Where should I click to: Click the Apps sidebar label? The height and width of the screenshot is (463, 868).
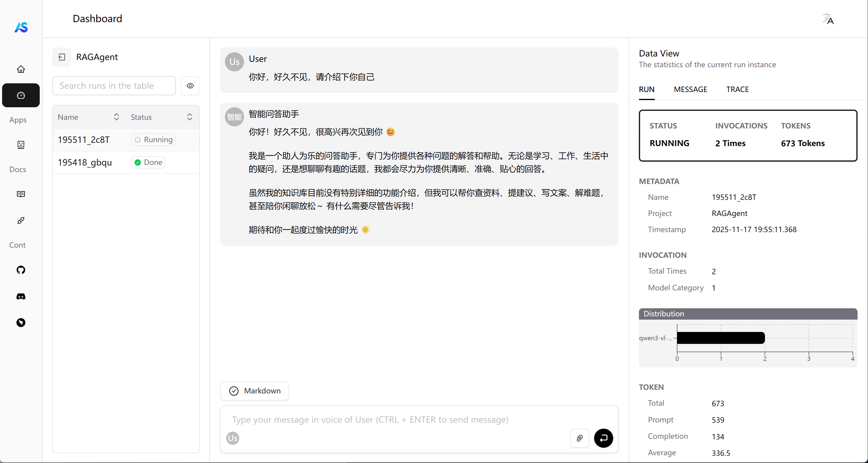coord(18,120)
